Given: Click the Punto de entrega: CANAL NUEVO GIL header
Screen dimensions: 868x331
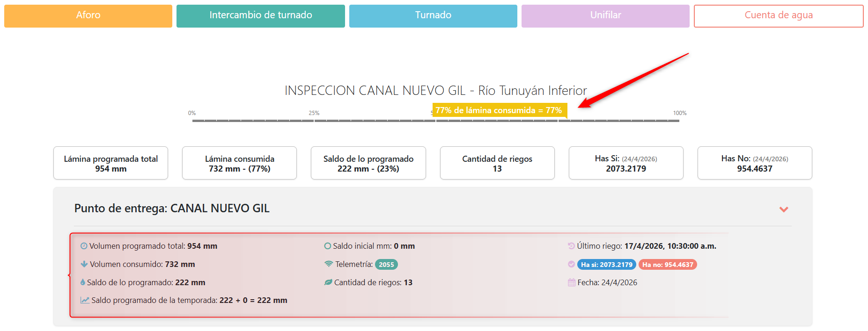Looking at the screenshot, I should (x=172, y=209).
